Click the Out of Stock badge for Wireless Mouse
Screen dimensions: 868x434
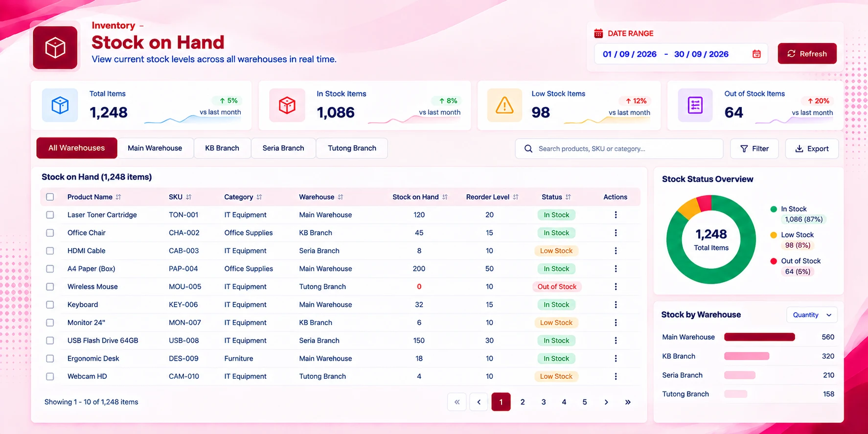click(557, 287)
